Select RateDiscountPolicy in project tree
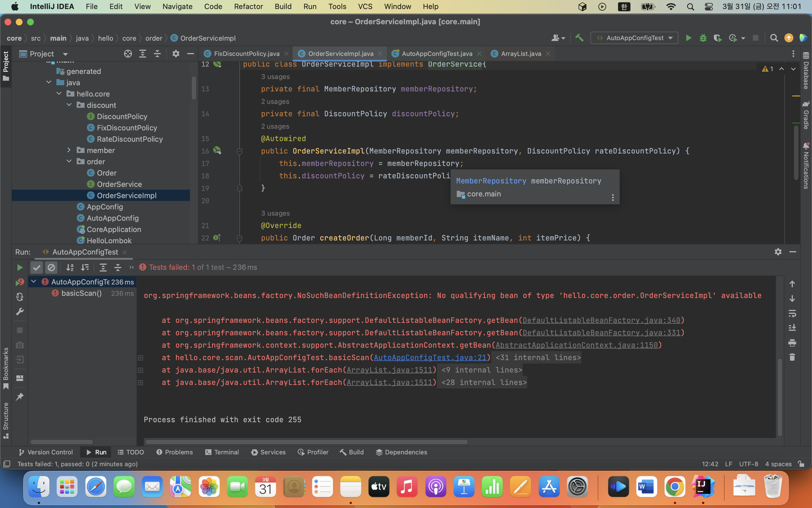Image resolution: width=812 pixels, height=508 pixels. point(129,139)
